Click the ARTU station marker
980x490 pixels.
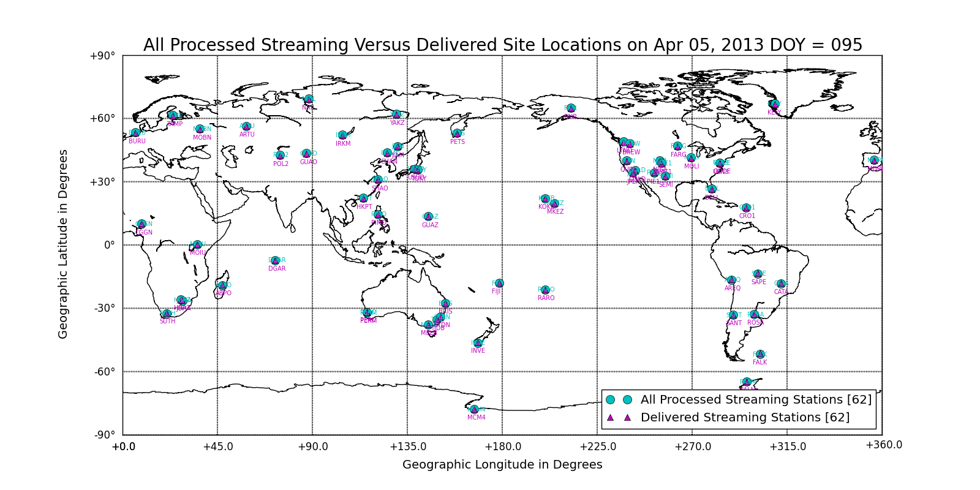tap(246, 126)
